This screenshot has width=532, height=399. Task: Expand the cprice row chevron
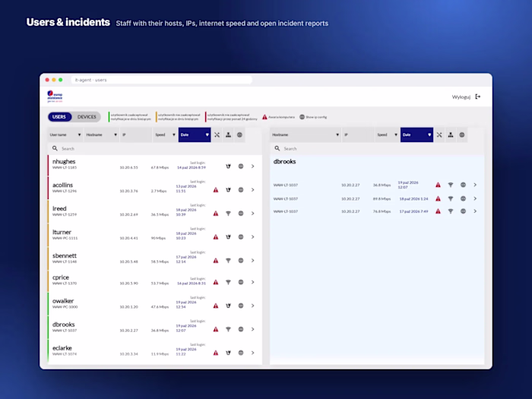coord(253,282)
